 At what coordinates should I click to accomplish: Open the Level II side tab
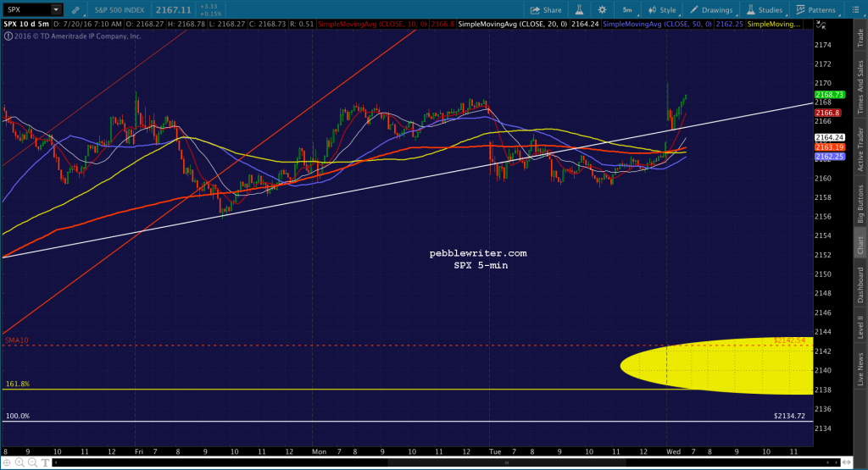[x=860, y=327]
